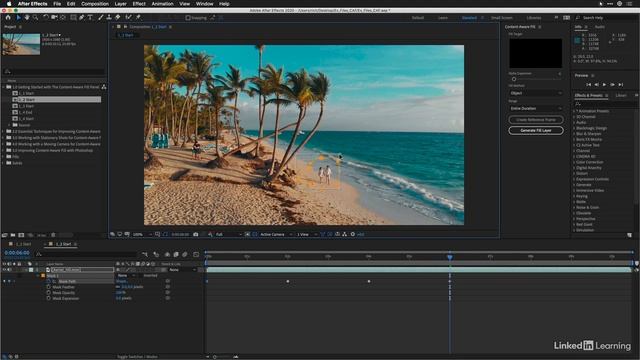This screenshot has height=360, width=640.
Task: Select the Pan Behind anchor tool
Action: tap(63, 18)
